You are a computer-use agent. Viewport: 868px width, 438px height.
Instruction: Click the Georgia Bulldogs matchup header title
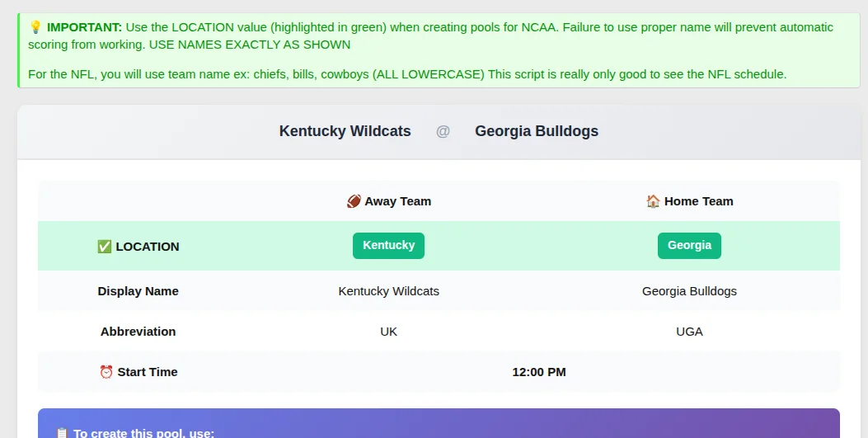click(537, 131)
